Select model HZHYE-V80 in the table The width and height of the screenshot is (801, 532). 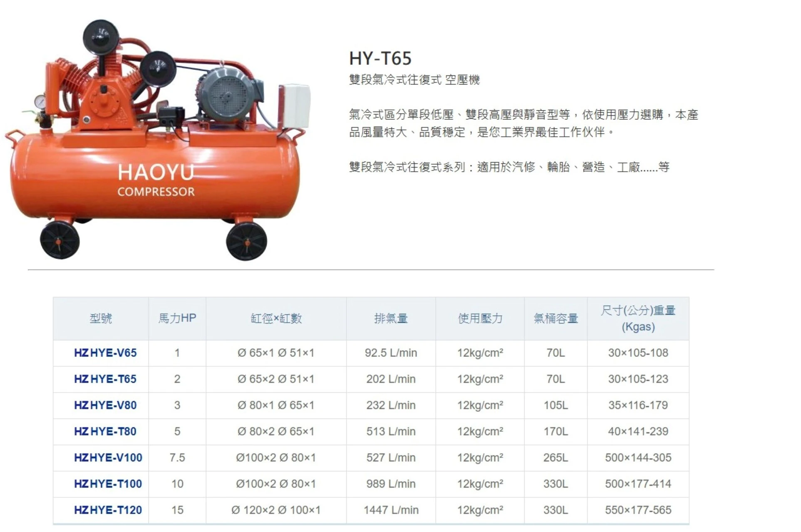pos(105,406)
